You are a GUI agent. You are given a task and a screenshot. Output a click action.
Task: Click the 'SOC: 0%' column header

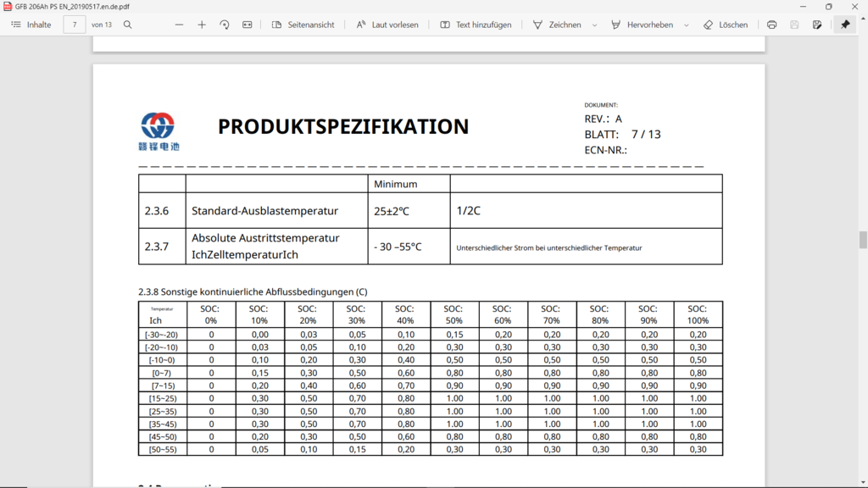(211, 314)
